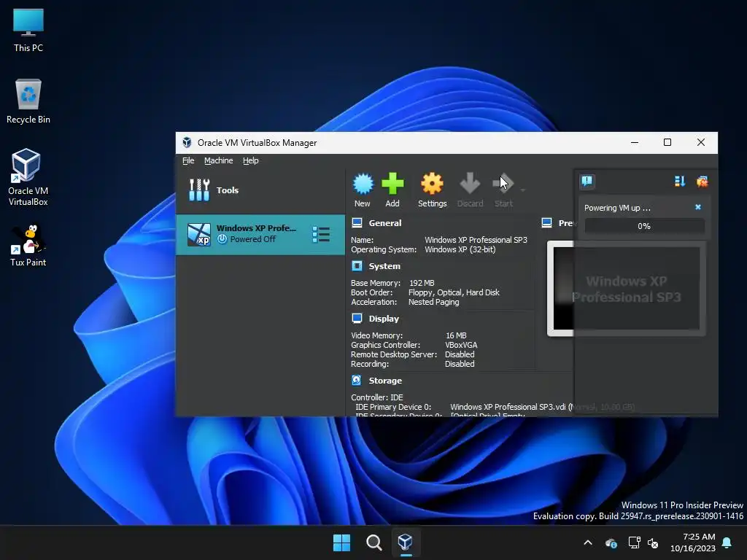Expand the hidden tray icons chevron

pyautogui.click(x=588, y=542)
